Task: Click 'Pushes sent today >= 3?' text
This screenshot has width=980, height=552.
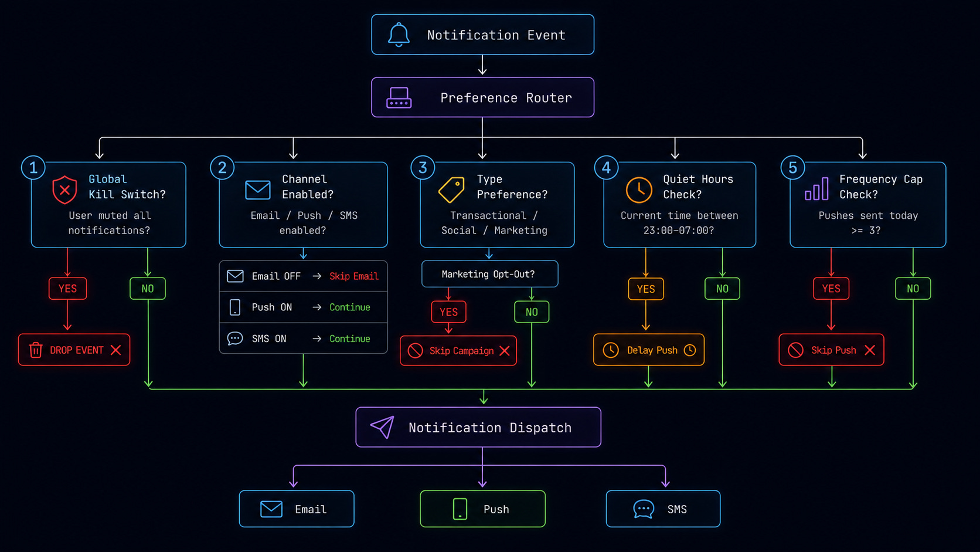Action: coord(868,223)
